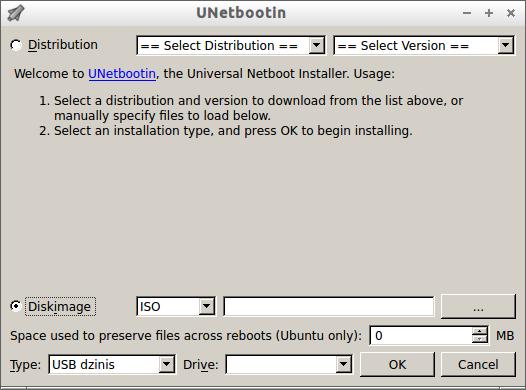
Task: Click the UNetbootin rocket icon in title bar
Action: point(16,13)
